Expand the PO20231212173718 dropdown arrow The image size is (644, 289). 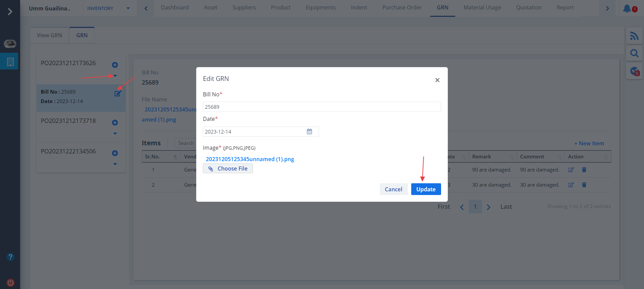(115, 134)
